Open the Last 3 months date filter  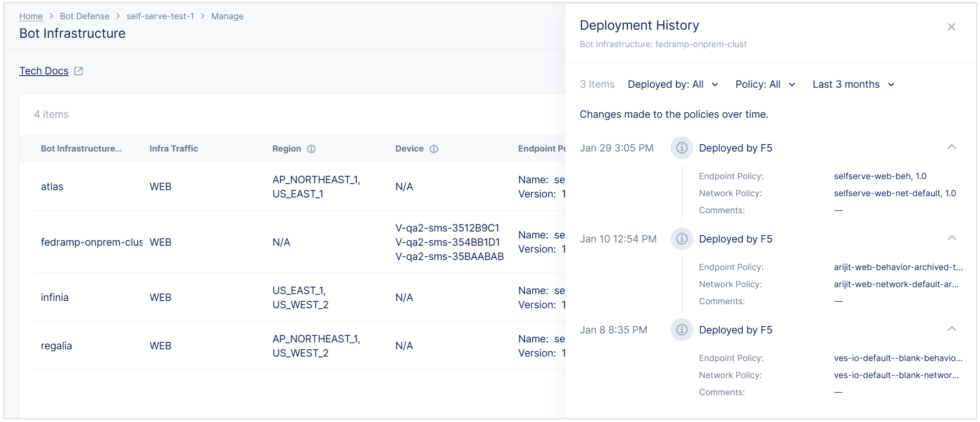852,84
